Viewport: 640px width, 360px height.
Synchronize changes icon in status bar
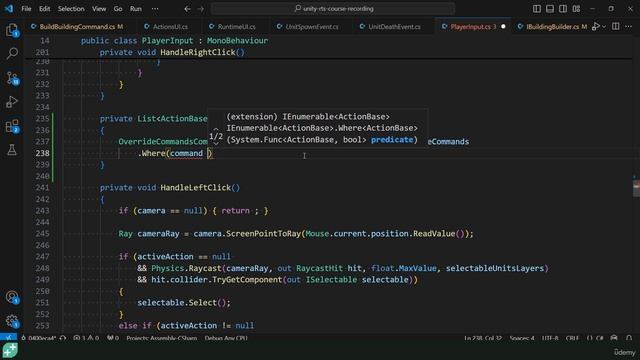click(x=63, y=338)
